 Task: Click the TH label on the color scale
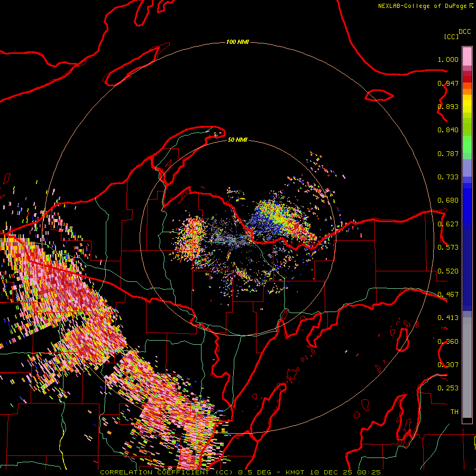pos(454,412)
